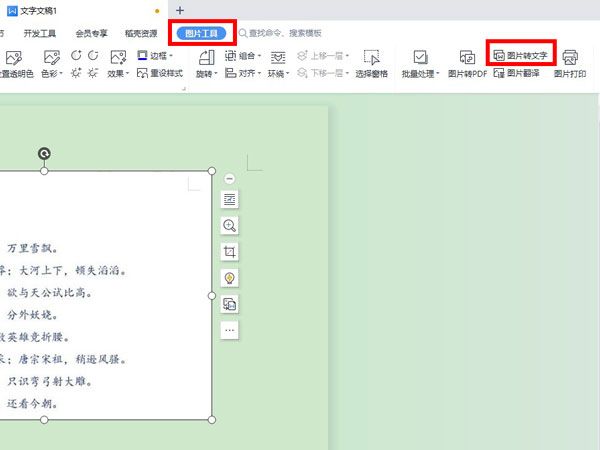This screenshot has height=450, width=600.
Task: Click the poem line 只识弯弓射大雕。
Action: tap(50, 382)
